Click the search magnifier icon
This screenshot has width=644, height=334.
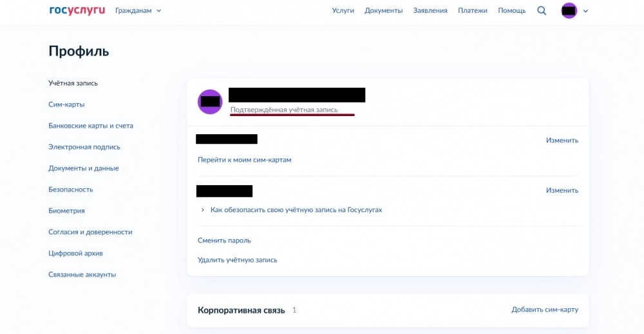click(x=542, y=11)
